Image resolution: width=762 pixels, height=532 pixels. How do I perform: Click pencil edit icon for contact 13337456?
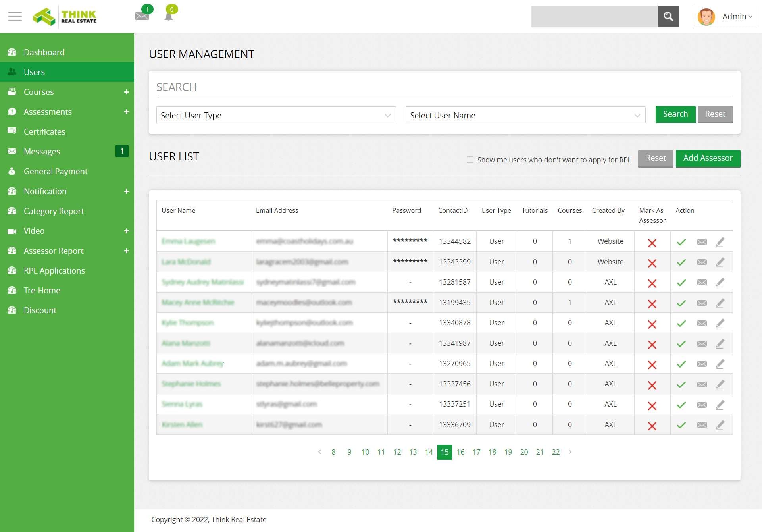[720, 384]
